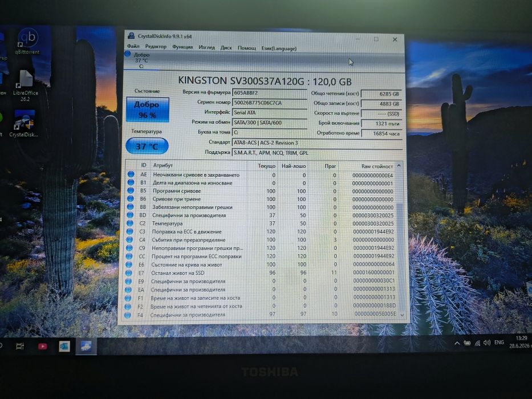Open the Помощ menu
This screenshot has width=532, height=399.
click(x=247, y=48)
